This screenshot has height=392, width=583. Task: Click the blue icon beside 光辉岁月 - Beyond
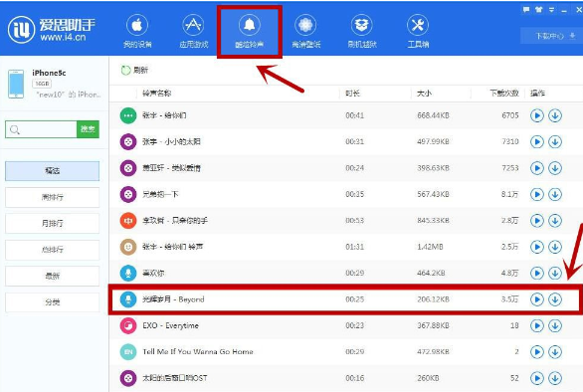pos(128,299)
